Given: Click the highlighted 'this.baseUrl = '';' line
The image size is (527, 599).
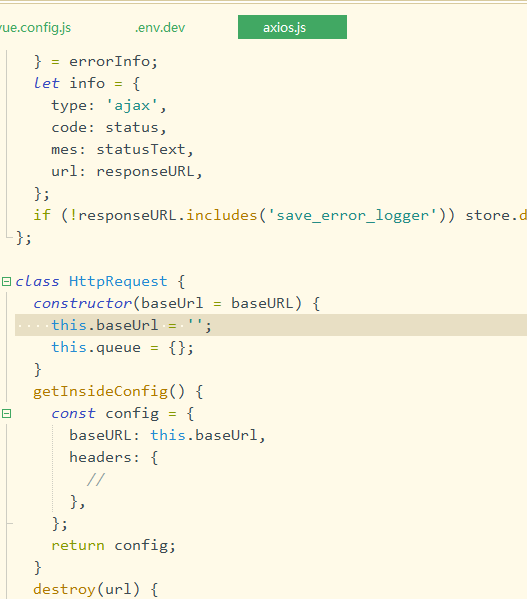Looking at the screenshot, I should pyautogui.click(x=271, y=325).
